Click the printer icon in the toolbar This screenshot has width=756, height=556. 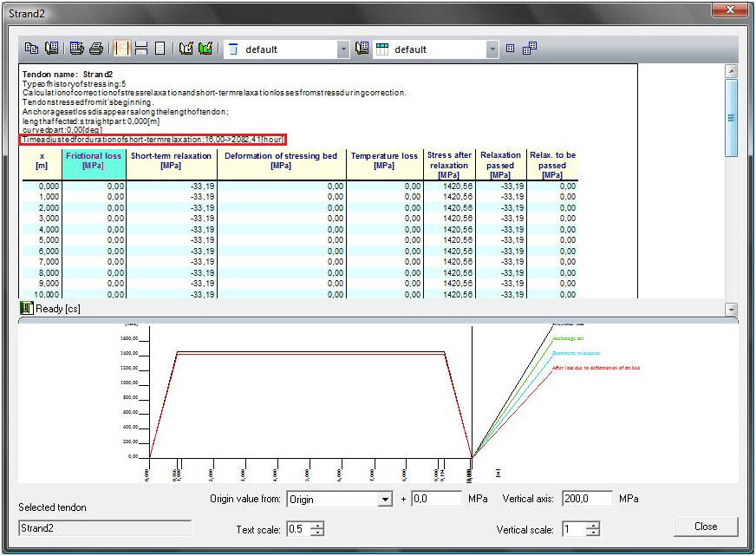click(x=96, y=49)
